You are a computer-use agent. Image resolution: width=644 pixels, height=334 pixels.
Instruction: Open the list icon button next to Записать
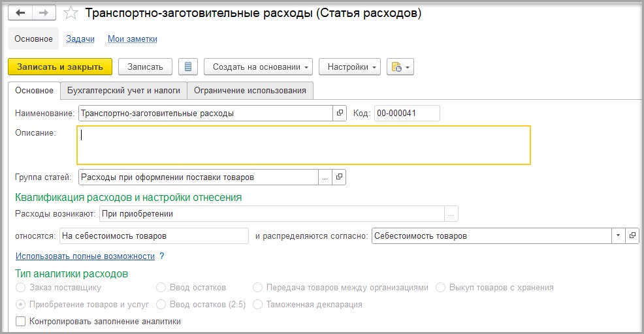[188, 67]
